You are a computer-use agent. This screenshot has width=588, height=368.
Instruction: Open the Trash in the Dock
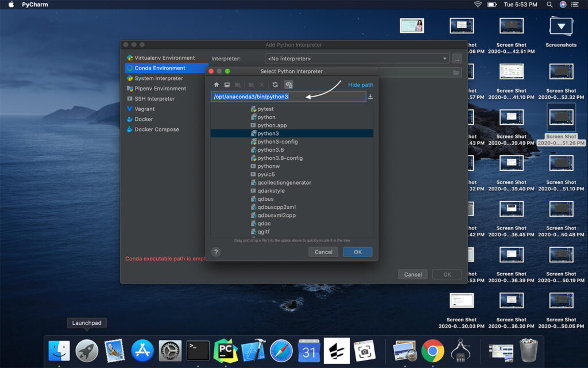pos(528,350)
